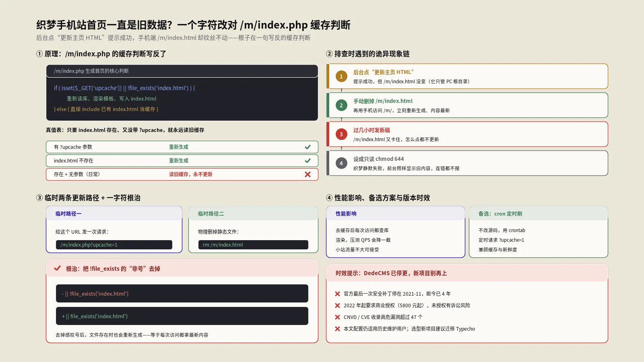
Task: Click the 去缓存后每次访问都查库 line
Action: [x=362, y=230]
